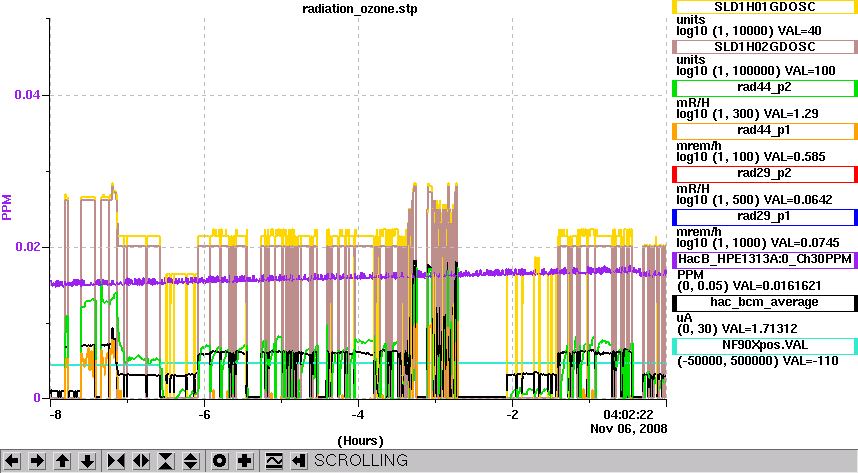Click the pan-up arrow button
Screen dimensions: 858x473
62,461
